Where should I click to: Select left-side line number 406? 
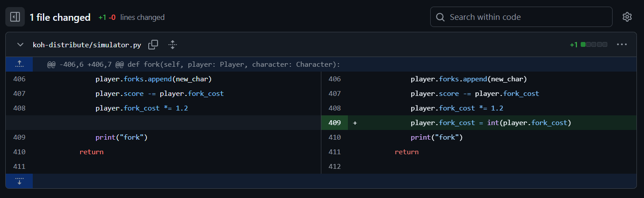point(19,79)
